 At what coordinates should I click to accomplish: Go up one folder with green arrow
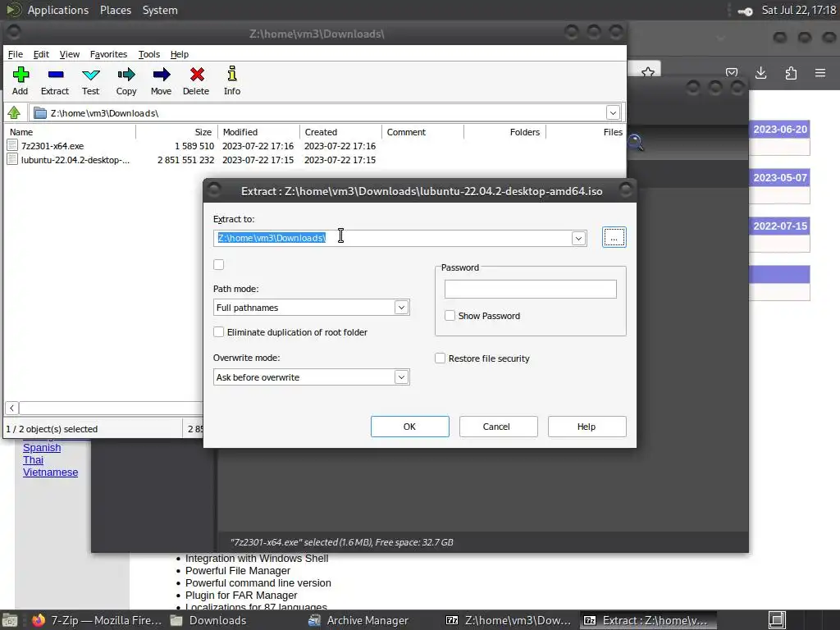[14, 112]
